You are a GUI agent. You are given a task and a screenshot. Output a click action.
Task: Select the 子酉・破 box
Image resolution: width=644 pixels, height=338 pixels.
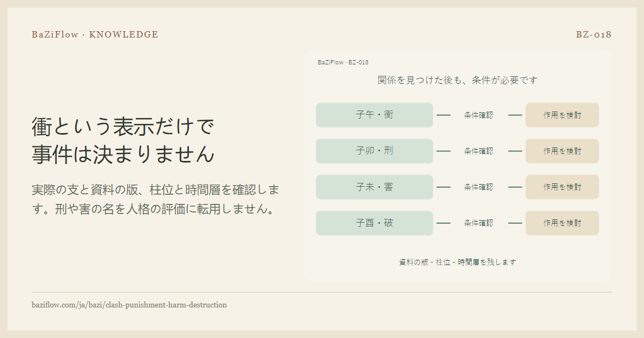[x=375, y=223]
